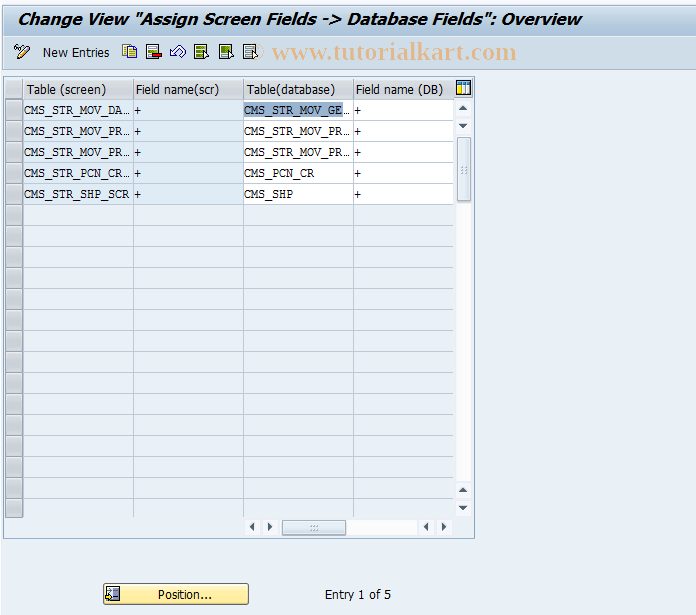696x615 pixels.
Task: Select row marker for CMS_STR_MOV_PR, the third table row
Action: tap(14, 152)
